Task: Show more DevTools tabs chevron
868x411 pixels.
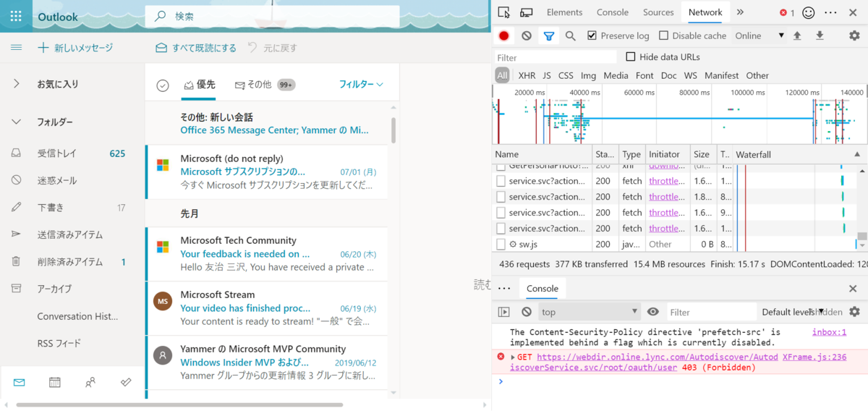Action: pyautogui.click(x=740, y=12)
